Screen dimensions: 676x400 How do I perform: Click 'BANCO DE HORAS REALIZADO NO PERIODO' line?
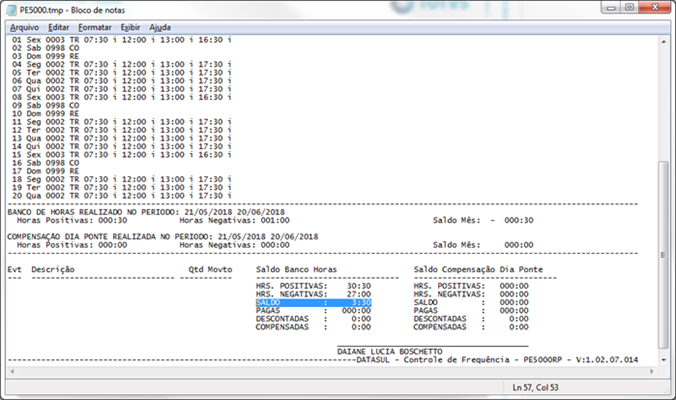[x=146, y=212]
